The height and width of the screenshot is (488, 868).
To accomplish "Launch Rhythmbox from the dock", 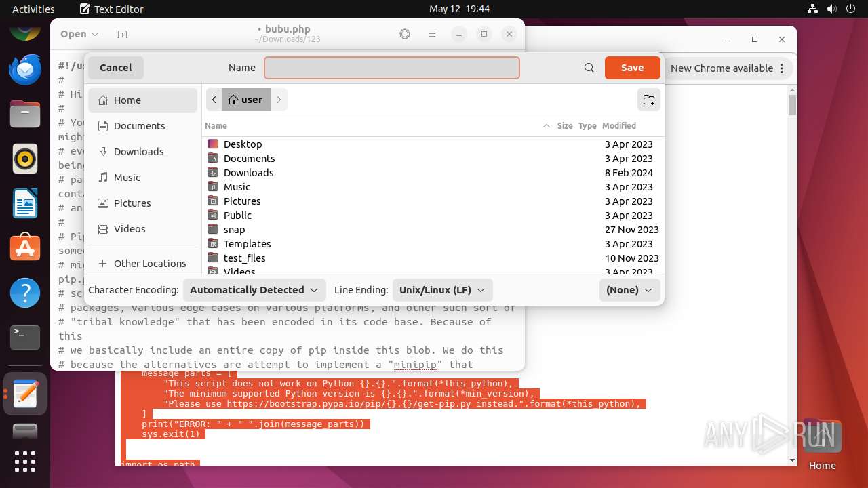I will (25, 159).
